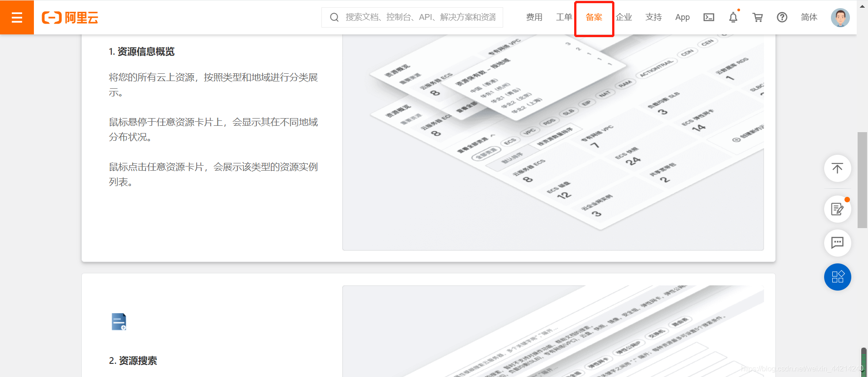The height and width of the screenshot is (377, 868).
Task: Open the chat message button
Action: [x=837, y=243]
